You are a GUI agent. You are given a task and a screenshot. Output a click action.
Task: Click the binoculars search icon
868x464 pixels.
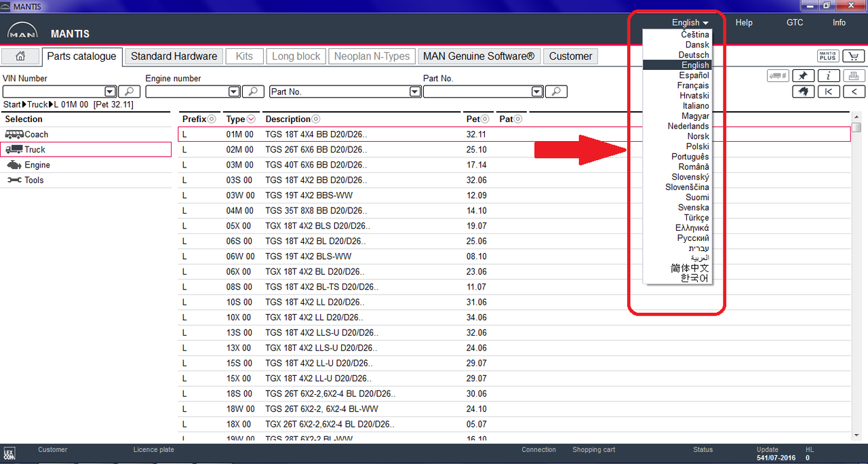point(804,92)
